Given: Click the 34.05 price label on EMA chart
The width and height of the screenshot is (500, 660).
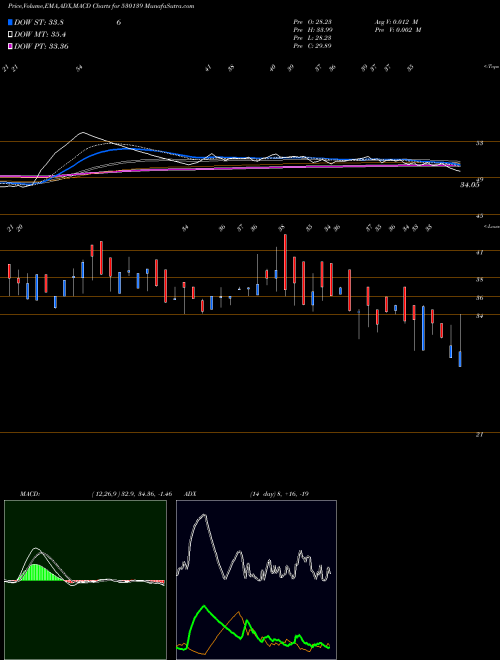Looking at the screenshot, I should [x=470, y=184].
